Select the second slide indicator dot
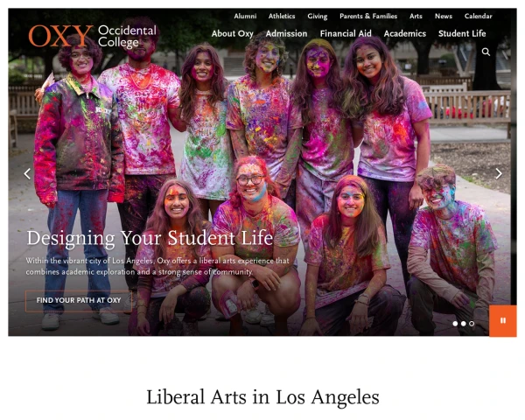The height and width of the screenshot is (420, 525). 464,324
